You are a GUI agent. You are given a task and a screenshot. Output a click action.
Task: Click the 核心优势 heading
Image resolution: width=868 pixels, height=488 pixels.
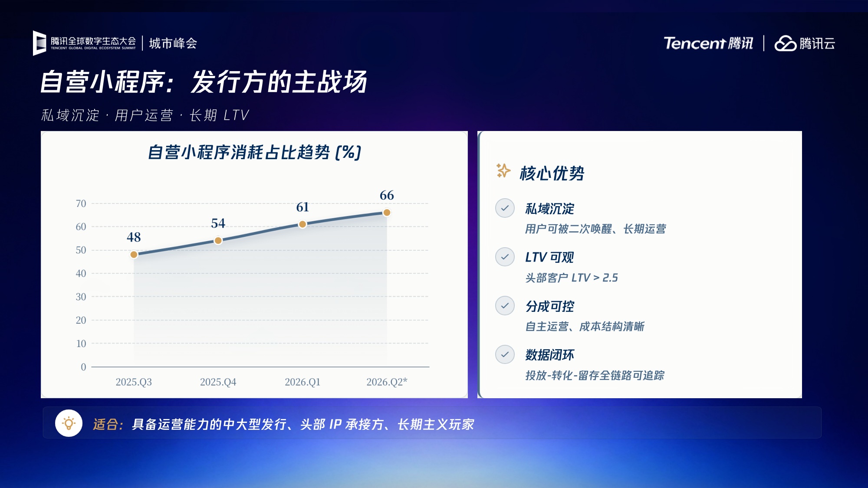click(x=552, y=173)
